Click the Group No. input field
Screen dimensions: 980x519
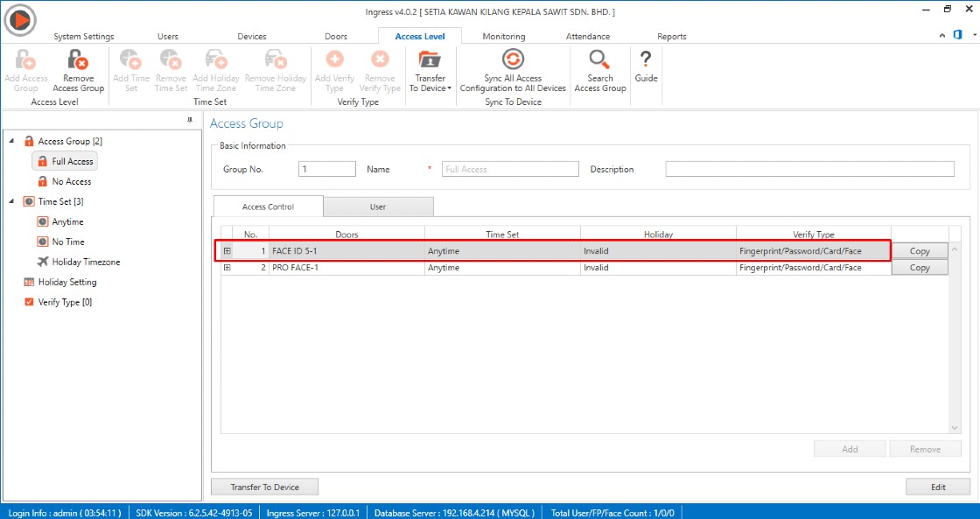tap(327, 169)
